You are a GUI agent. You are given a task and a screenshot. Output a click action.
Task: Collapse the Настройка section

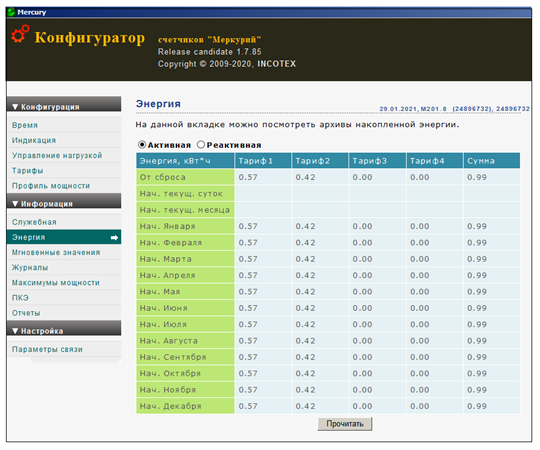[x=64, y=328]
